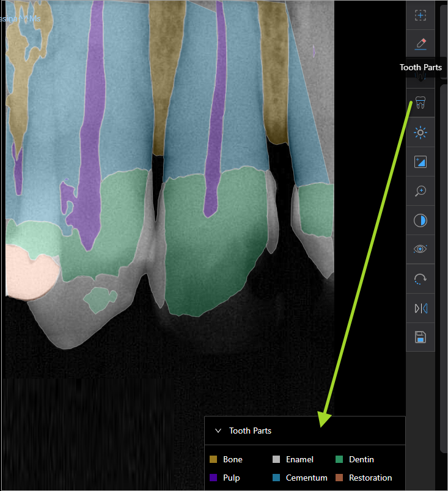Image resolution: width=448 pixels, height=491 pixels.
Task: Select the Cementum legend label
Action: tap(306, 478)
